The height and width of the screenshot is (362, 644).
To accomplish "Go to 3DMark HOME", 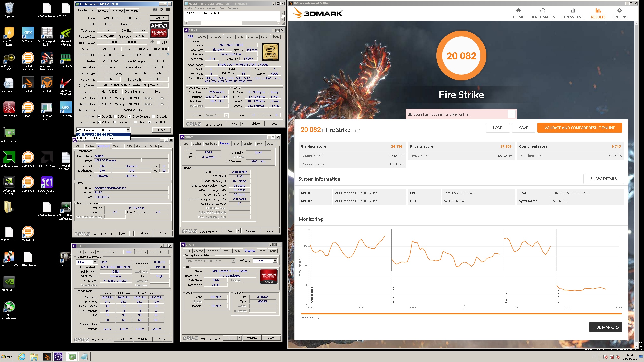I will click(518, 13).
